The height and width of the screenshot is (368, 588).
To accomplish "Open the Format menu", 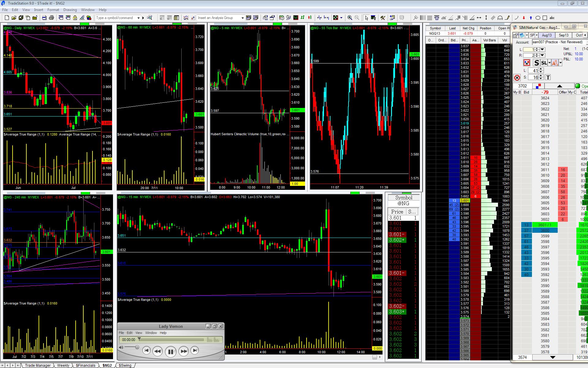I will [53, 10].
